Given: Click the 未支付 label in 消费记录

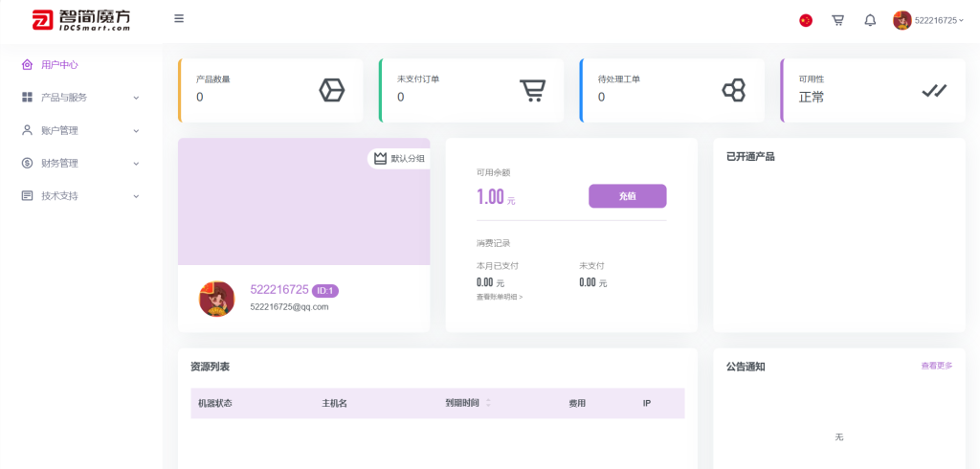Looking at the screenshot, I should pos(591,266).
